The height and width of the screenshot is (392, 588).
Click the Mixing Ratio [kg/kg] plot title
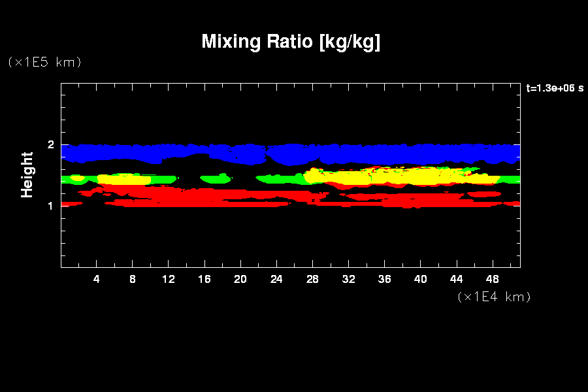(291, 42)
